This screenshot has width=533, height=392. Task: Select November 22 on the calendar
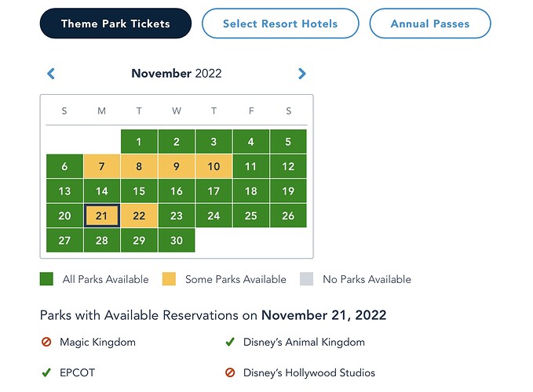[x=139, y=216]
